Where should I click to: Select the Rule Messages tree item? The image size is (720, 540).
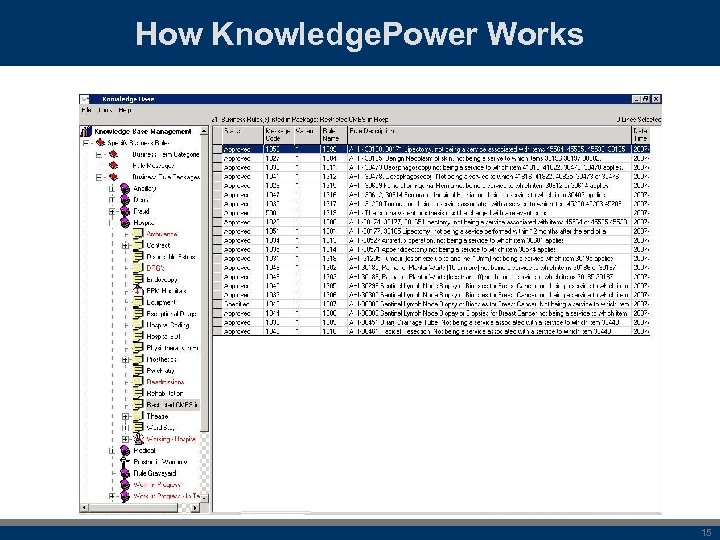click(153, 166)
